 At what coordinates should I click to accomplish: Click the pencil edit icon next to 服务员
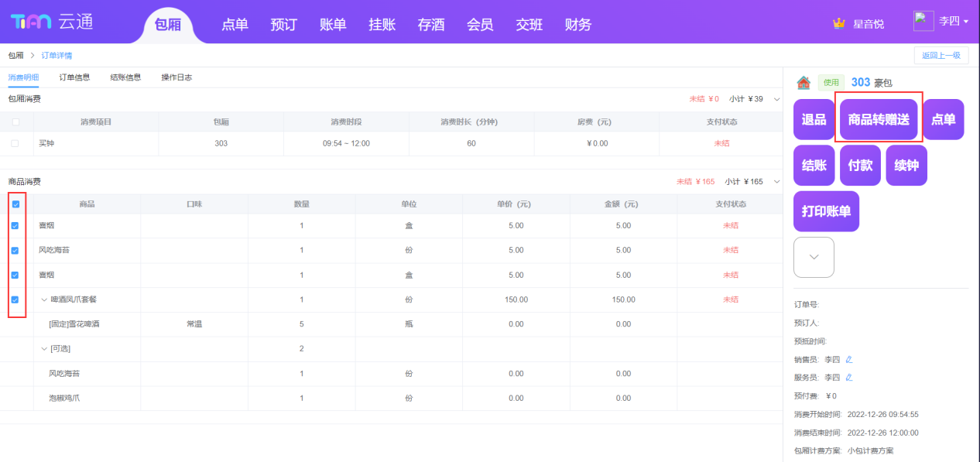pyautogui.click(x=849, y=378)
